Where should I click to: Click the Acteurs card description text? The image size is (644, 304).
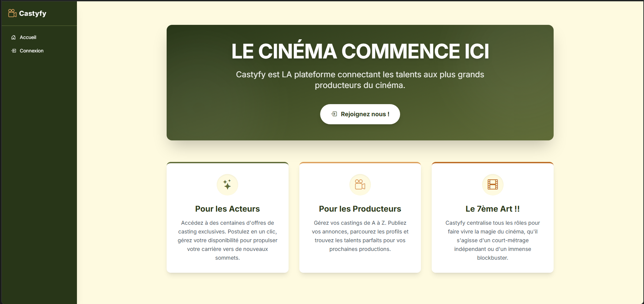pos(227,240)
